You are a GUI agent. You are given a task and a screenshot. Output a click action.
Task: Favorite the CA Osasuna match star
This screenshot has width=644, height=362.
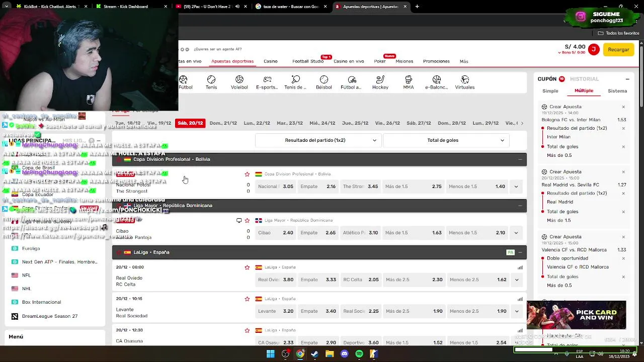point(247,330)
